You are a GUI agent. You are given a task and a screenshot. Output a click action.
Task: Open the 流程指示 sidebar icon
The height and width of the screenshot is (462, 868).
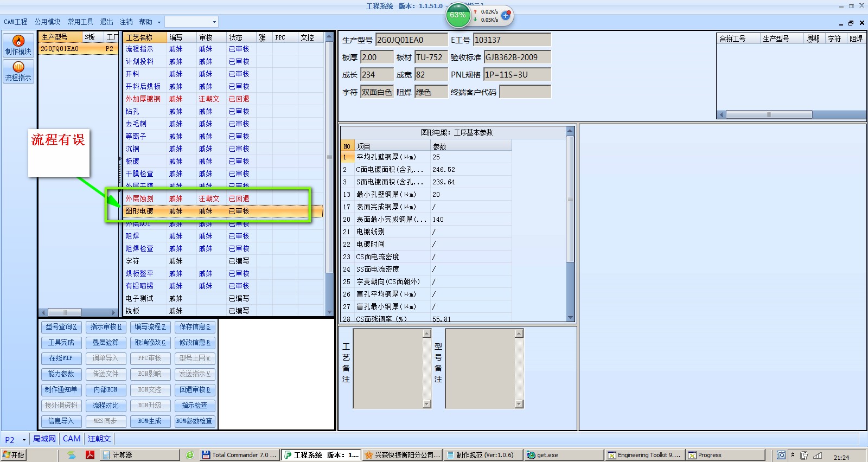pyautogui.click(x=18, y=71)
